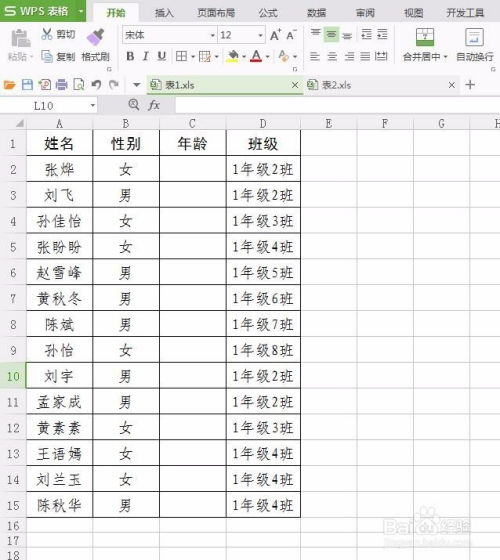Click the Print icon

click(x=62, y=85)
